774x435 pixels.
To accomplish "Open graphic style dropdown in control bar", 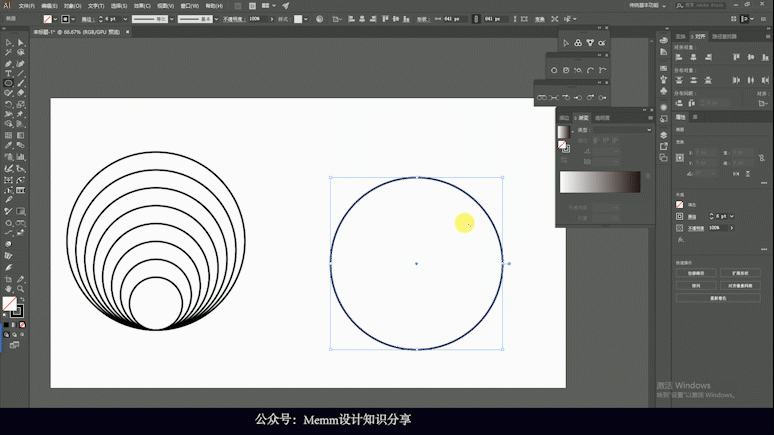I will pos(306,19).
